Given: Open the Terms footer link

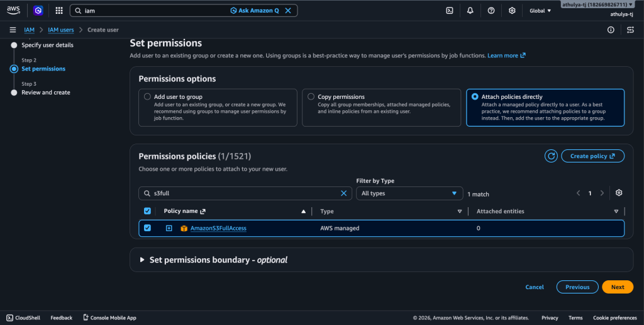Looking at the screenshot, I should point(575,317).
